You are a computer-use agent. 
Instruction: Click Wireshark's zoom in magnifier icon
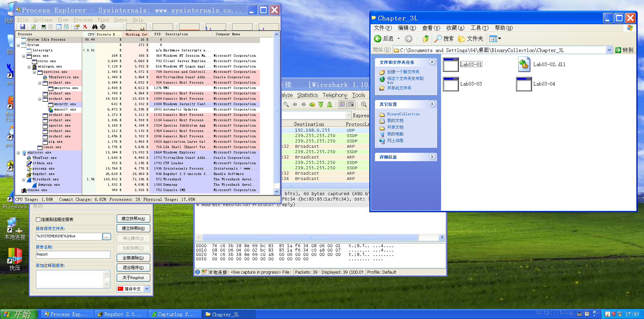pos(364,104)
